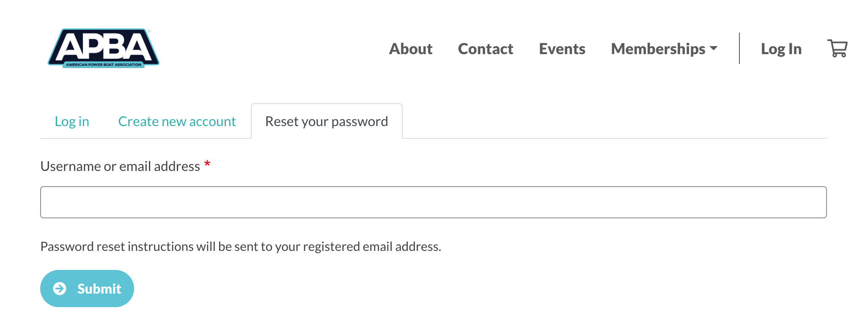Click the Memberships menu label
868x319 pixels.
point(656,49)
